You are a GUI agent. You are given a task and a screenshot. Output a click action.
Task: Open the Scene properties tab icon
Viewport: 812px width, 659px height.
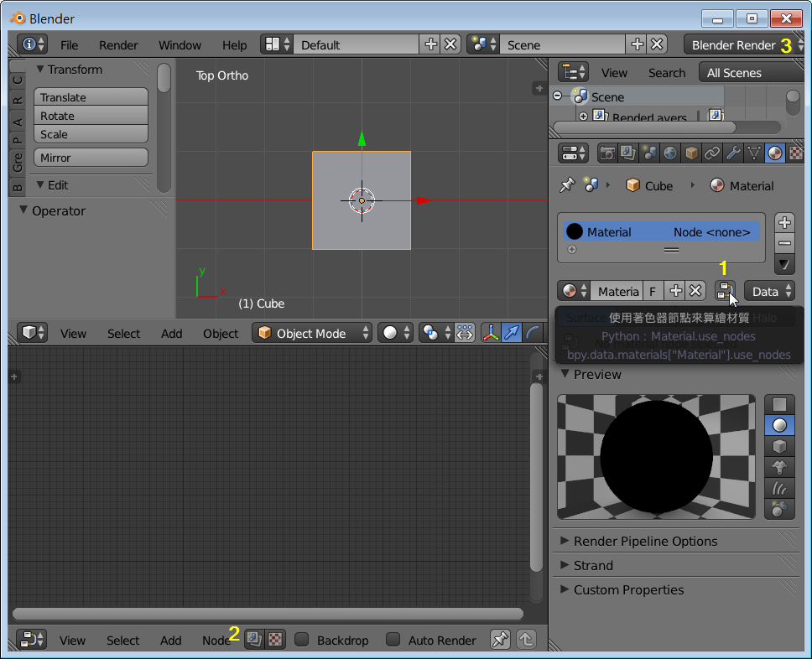[x=649, y=153]
